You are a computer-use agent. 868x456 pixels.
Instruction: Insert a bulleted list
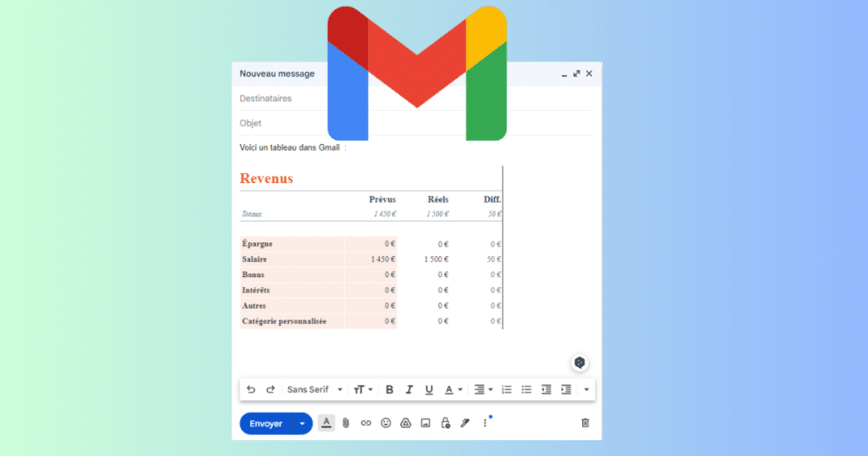pos(526,390)
